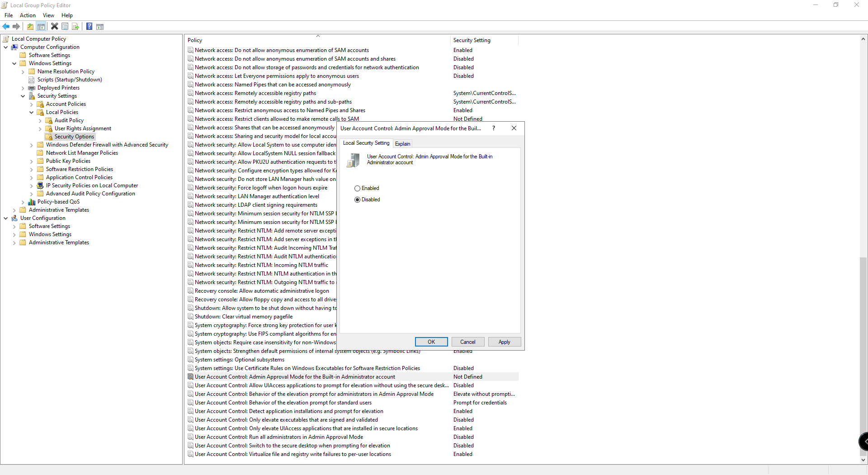
Task: Collapse the Local Policies tree node
Action: click(x=32, y=112)
